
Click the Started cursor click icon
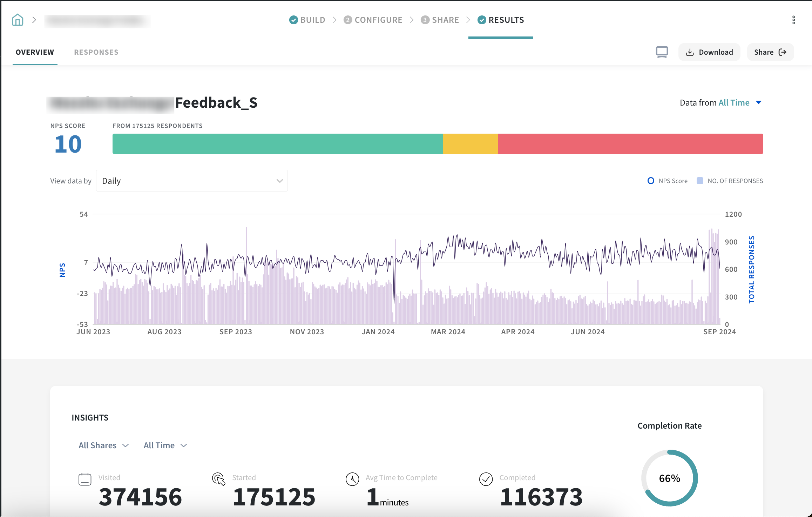point(219,479)
